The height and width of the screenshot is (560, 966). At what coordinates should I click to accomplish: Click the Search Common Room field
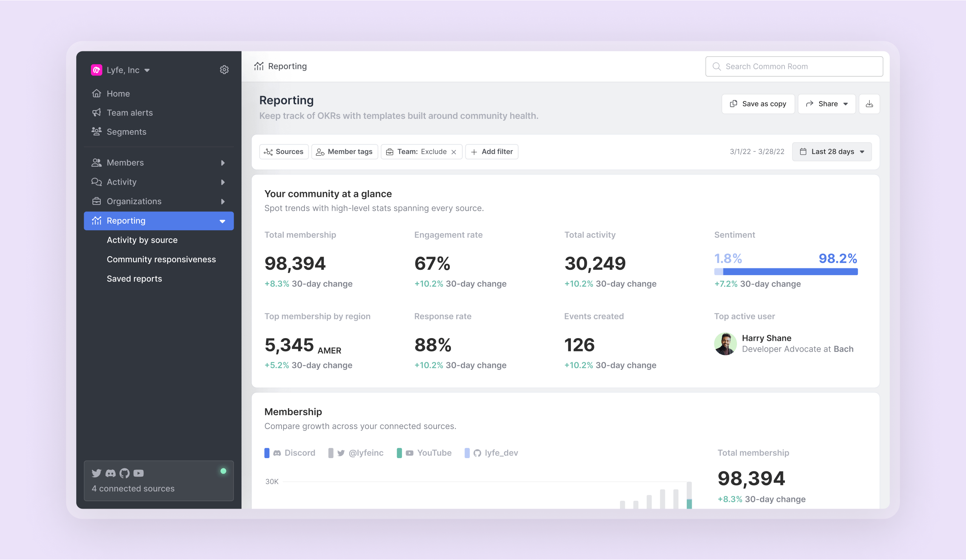click(794, 66)
